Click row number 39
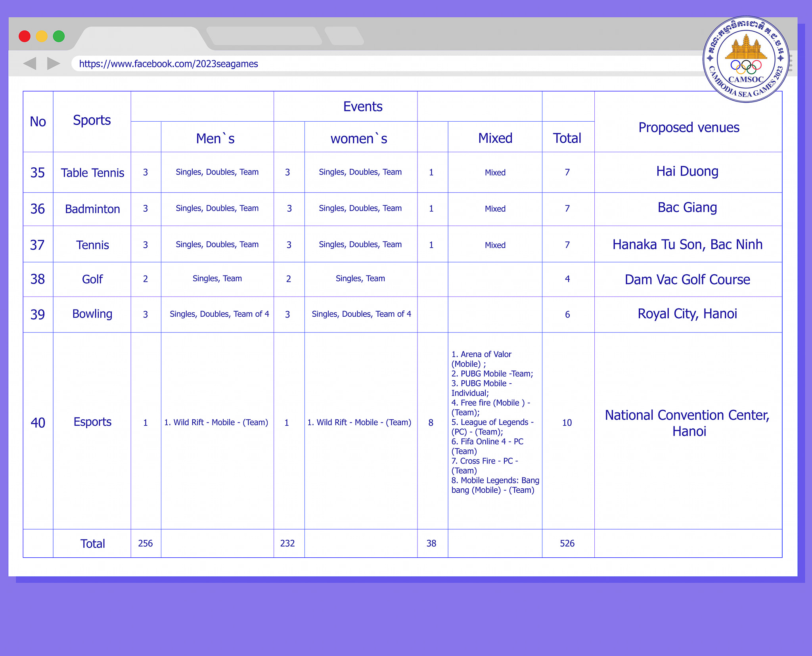This screenshot has width=812, height=656. (38, 314)
